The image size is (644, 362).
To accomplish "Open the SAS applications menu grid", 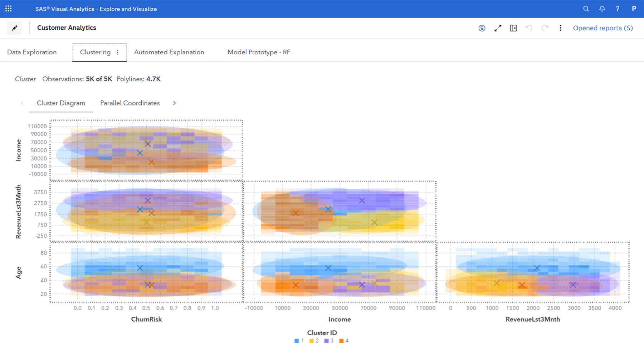I will [8, 9].
